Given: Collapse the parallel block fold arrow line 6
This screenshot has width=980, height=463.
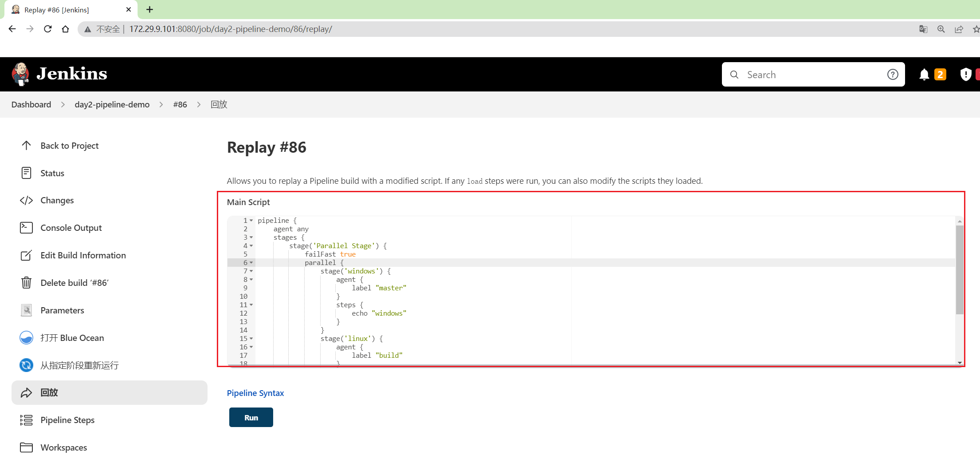Looking at the screenshot, I should (x=251, y=263).
